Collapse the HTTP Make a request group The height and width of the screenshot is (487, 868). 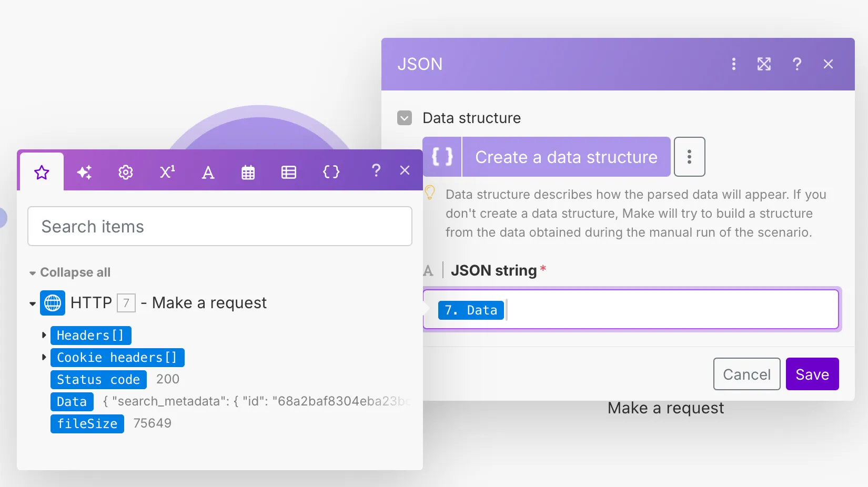33,303
